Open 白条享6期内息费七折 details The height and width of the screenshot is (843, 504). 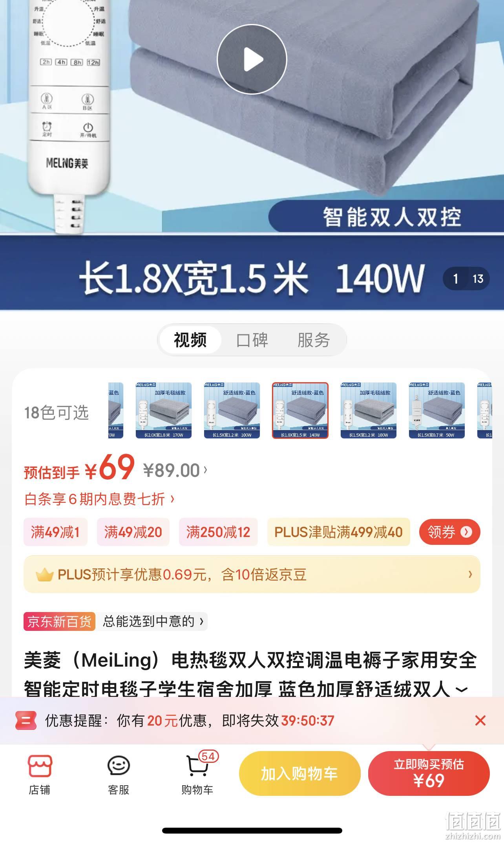coord(99,499)
